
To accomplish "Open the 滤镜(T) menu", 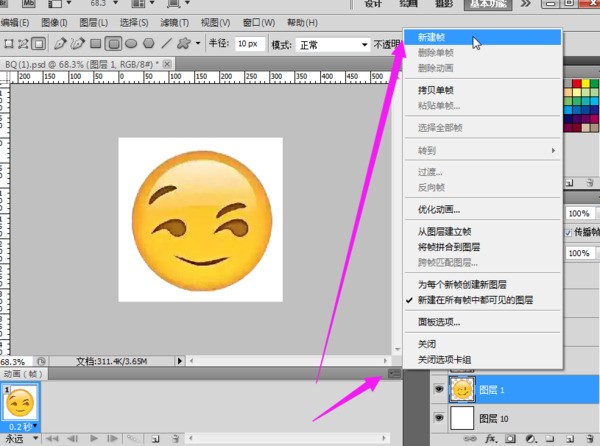I will coord(174,22).
